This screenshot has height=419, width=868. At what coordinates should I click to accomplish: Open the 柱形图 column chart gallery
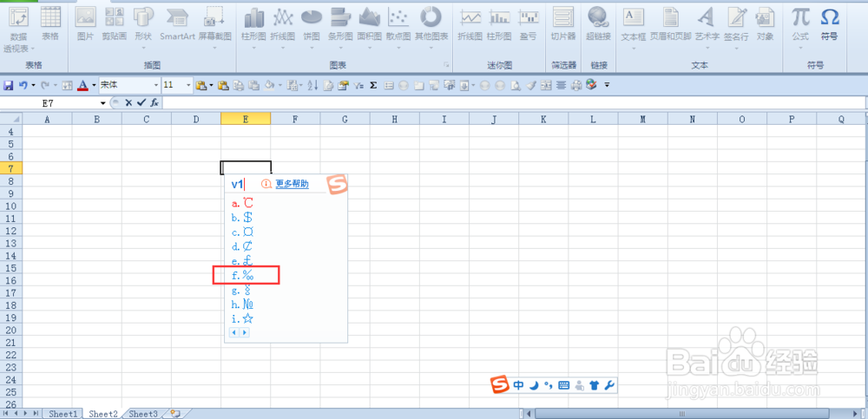tap(253, 29)
